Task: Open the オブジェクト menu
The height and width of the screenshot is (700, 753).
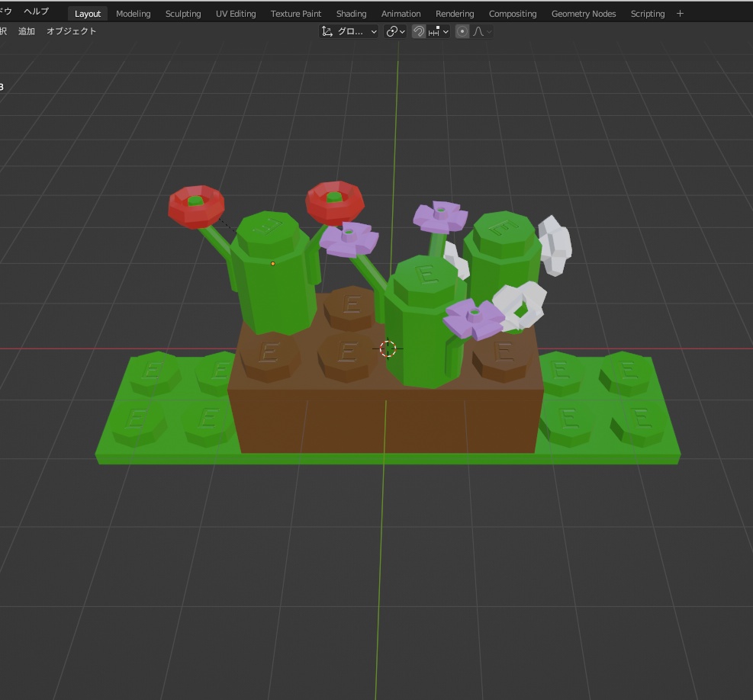Action: [x=71, y=31]
